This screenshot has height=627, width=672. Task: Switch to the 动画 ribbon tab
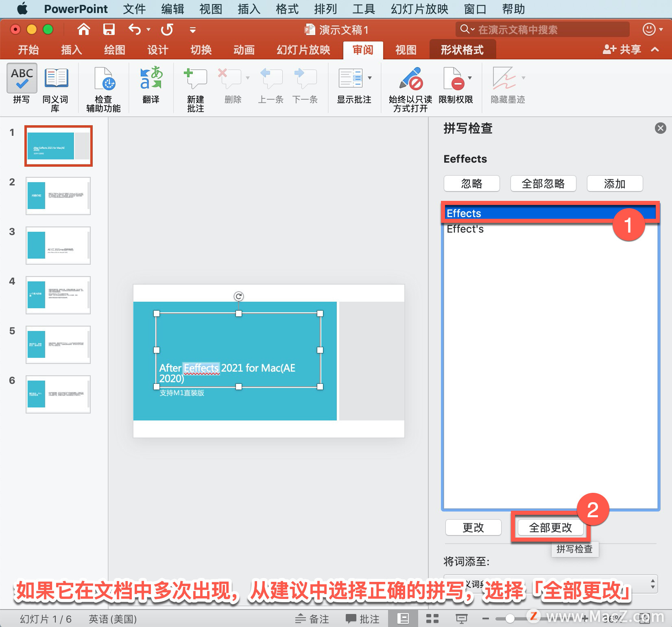click(244, 50)
